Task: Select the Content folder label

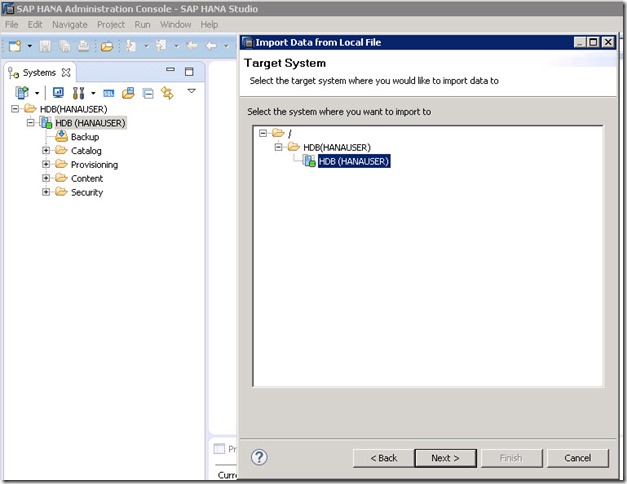Action: click(87, 178)
